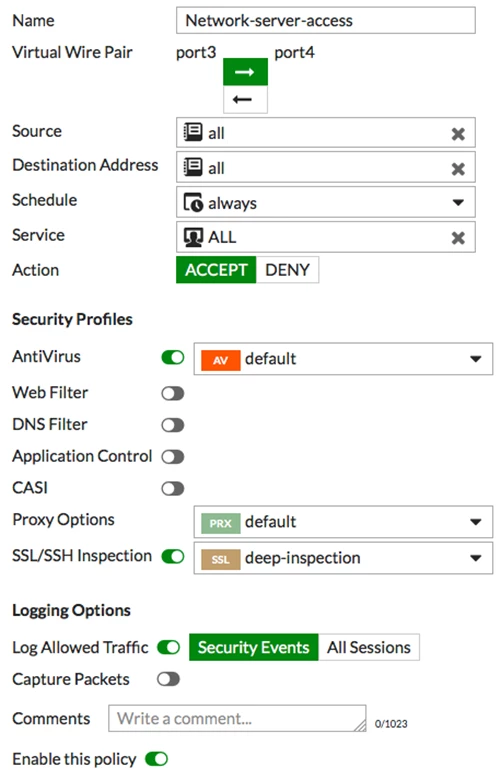Expand the AntiVirus default profile dropdown
Viewport: 501px width, 779px height.
pos(343,359)
